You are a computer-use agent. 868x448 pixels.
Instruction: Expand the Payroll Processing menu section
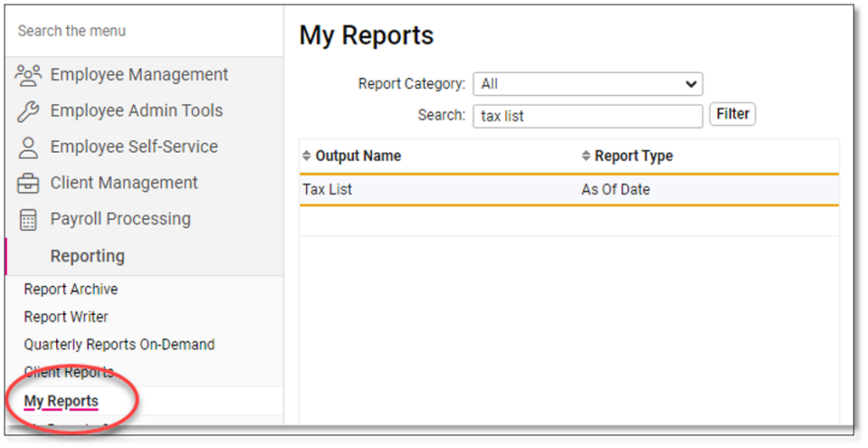tap(120, 219)
